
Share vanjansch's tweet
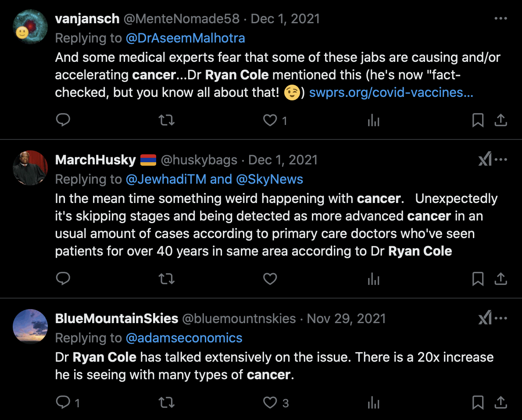tap(501, 120)
